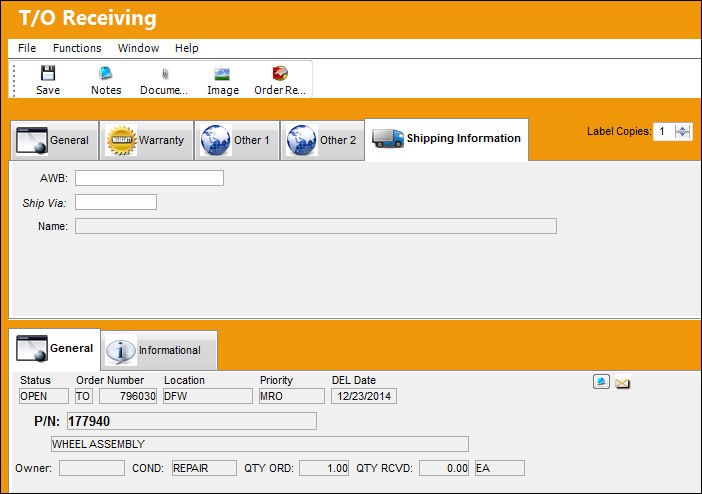This screenshot has width=702, height=494.
Task: Click the WHEEL ASSEMBLY description field
Action: (260, 444)
